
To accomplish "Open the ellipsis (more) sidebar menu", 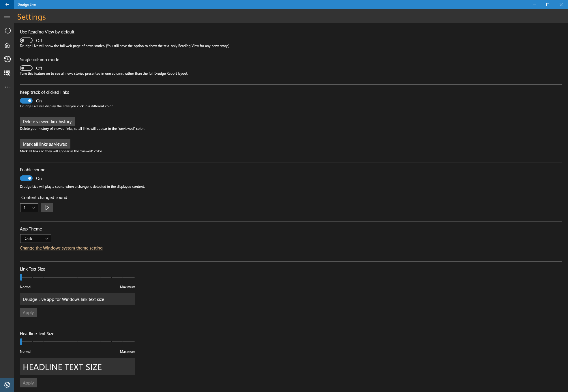I will [x=7, y=87].
